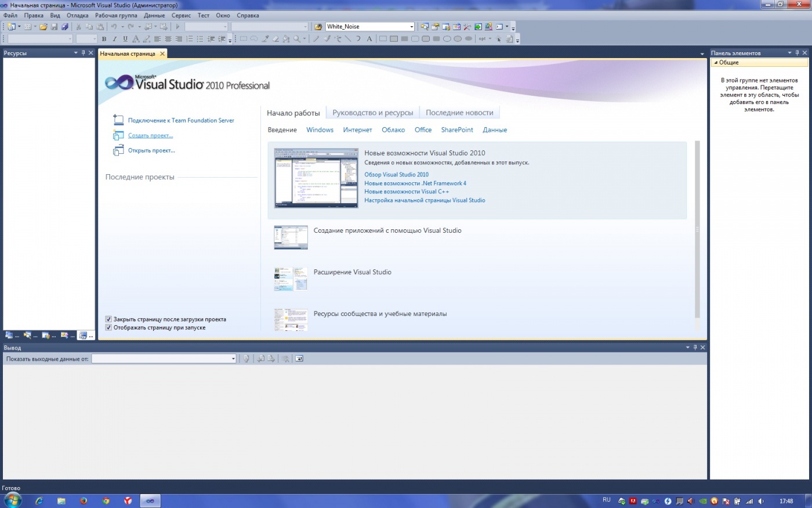812x508 pixels.
Task: Open the Файл menu
Action: click(10, 16)
